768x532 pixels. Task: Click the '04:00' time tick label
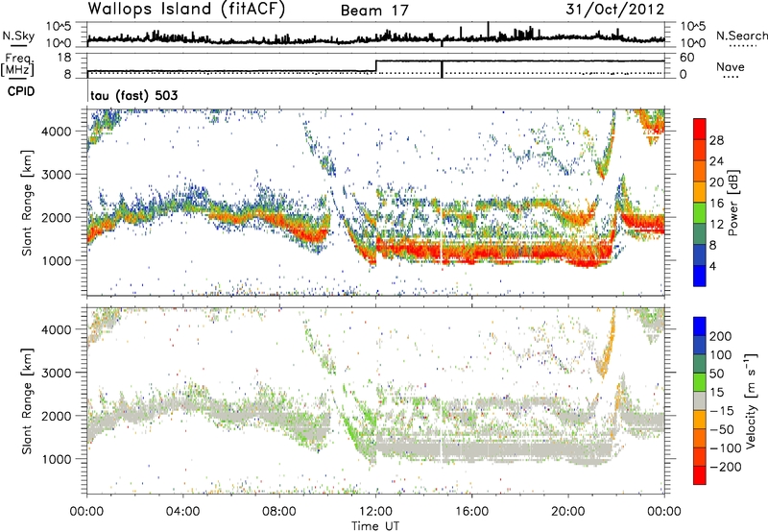(x=182, y=512)
